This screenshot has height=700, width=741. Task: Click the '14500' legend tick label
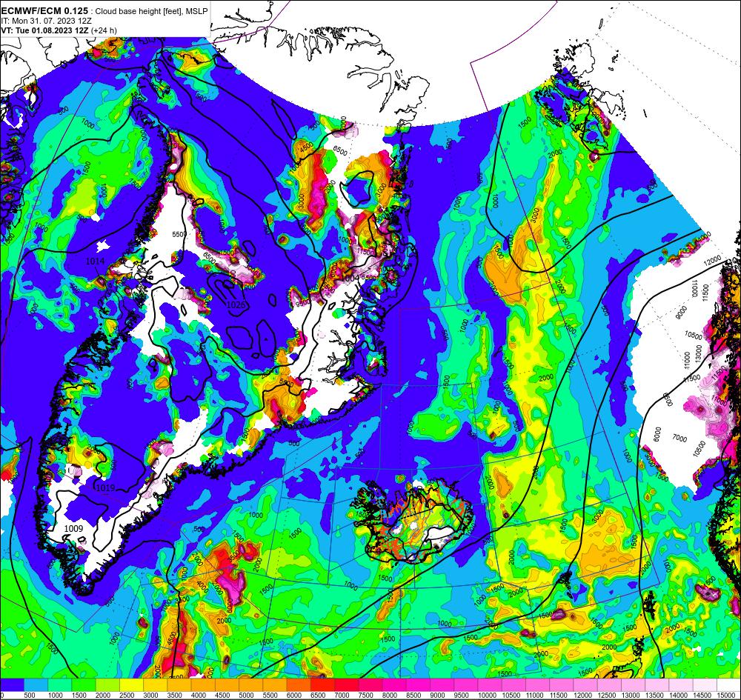[x=703, y=696]
